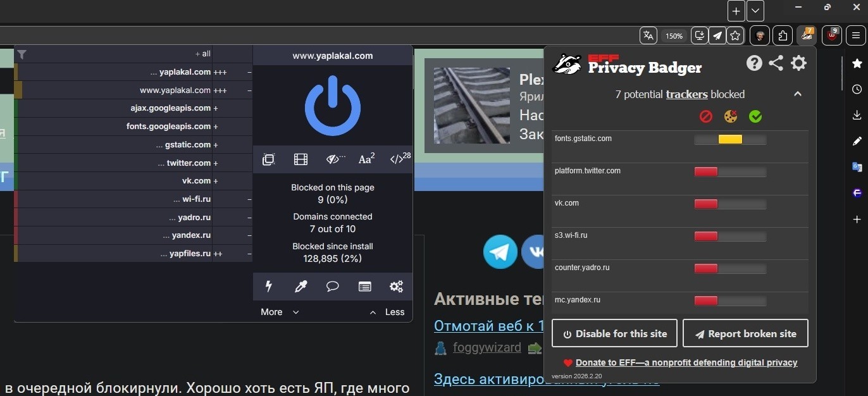Share Privacy Badger via share icon
The width and height of the screenshot is (868, 396).
coord(776,63)
